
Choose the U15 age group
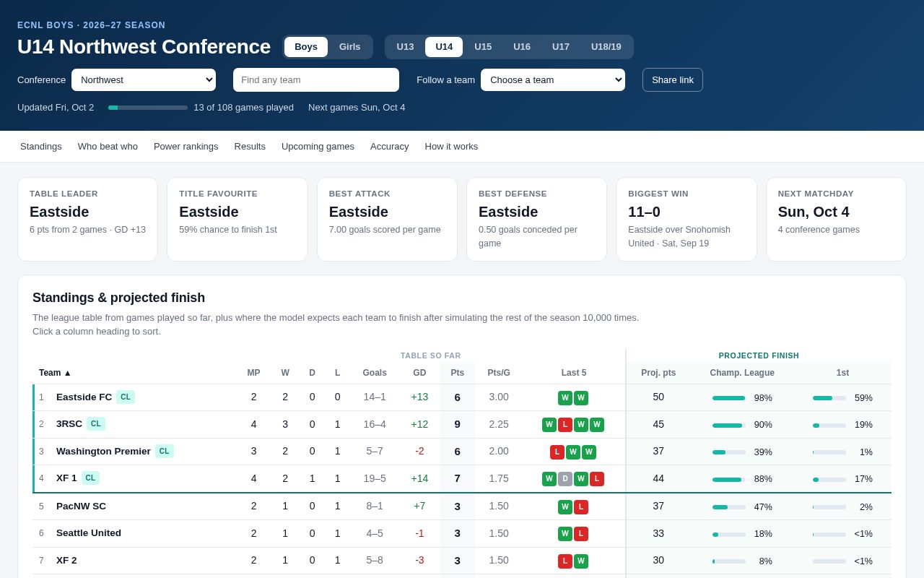click(483, 47)
